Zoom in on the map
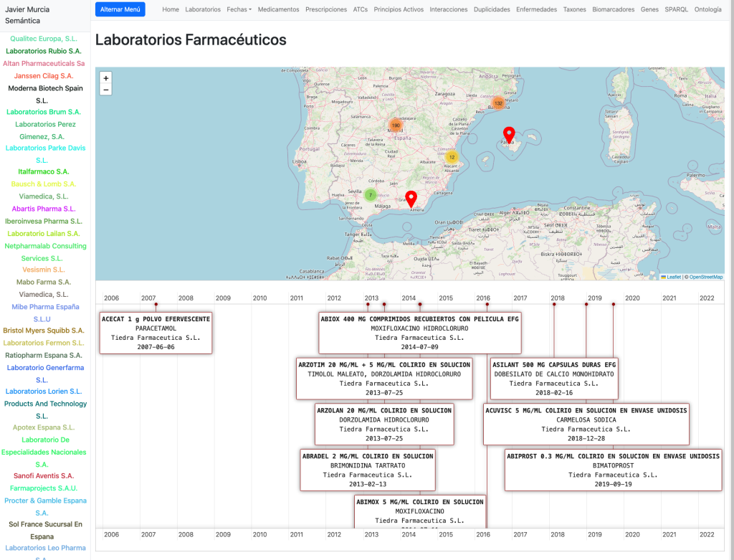This screenshot has height=560, width=734. [106, 78]
